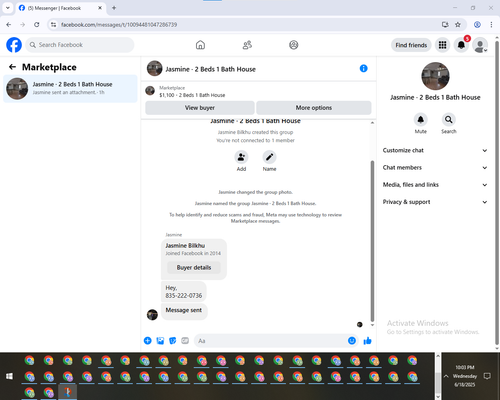Click the sender avatar beside Message sent
This screenshot has height=400, width=500.
coord(152,314)
